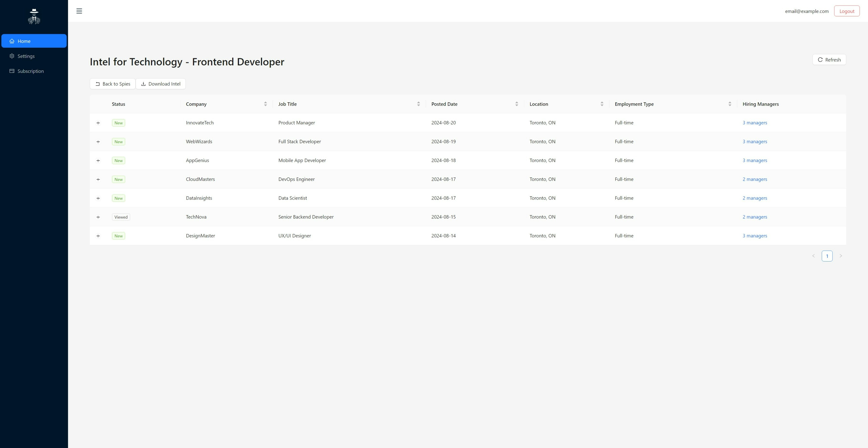Image resolution: width=868 pixels, height=448 pixels.
Task: Click the next page arrow
Action: click(841, 256)
